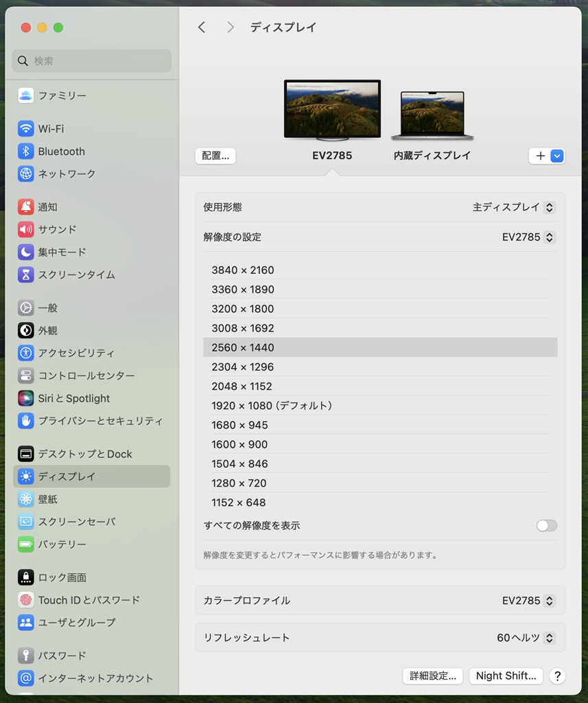Image resolution: width=588 pixels, height=703 pixels.
Task: Select ユーザとグループ people icon
Action: point(26,622)
